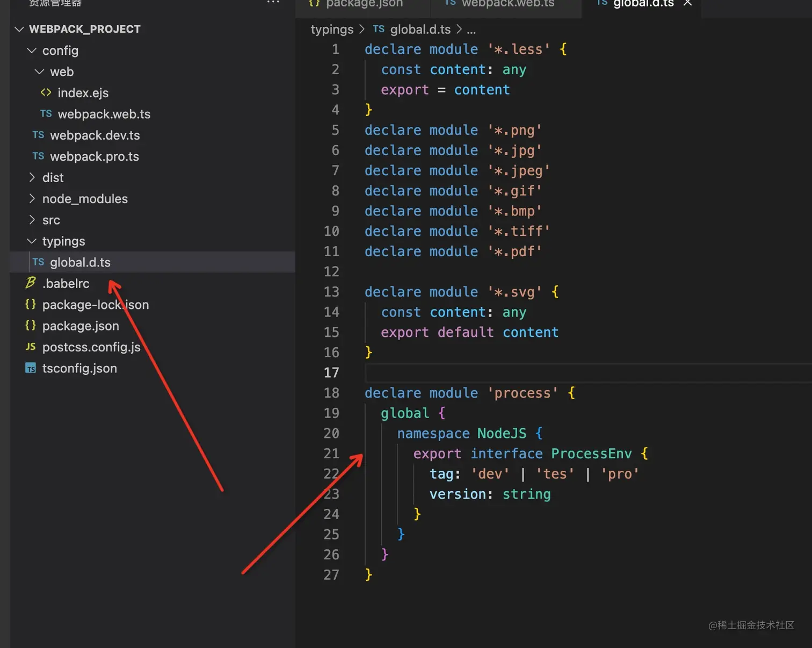Open postcss.config.js in the file tree
This screenshot has height=648, width=812.
tap(91, 347)
